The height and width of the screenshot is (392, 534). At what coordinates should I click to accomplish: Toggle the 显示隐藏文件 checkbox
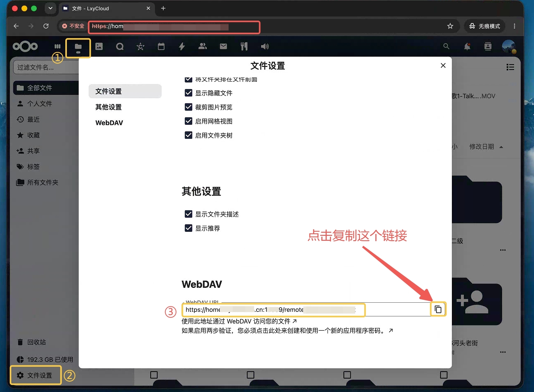tap(188, 93)
